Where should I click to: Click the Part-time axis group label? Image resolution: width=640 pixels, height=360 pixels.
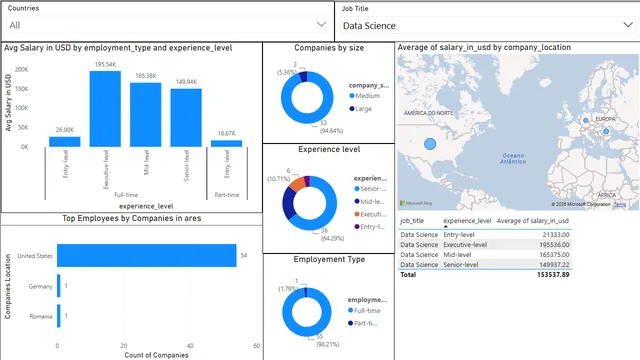coord(227,195)
